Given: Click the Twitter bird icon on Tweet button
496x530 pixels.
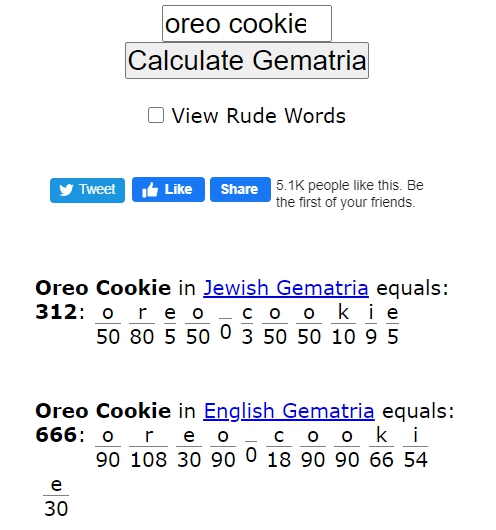Looking at the screenshot, I should point(66,190).
